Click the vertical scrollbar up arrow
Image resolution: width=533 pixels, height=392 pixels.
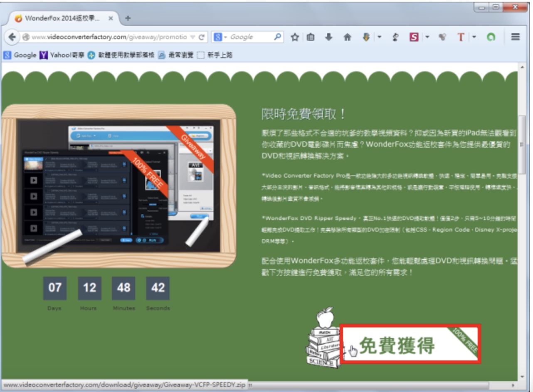[522, 67]
